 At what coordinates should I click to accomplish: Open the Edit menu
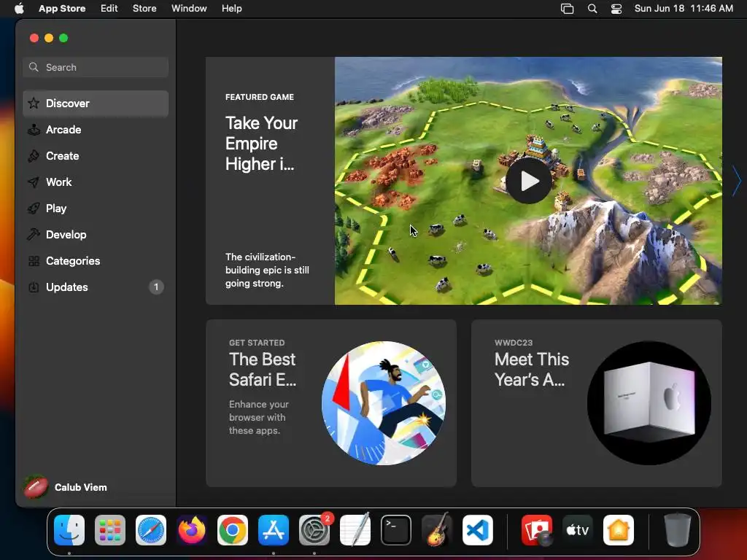[x=109, y=8]
